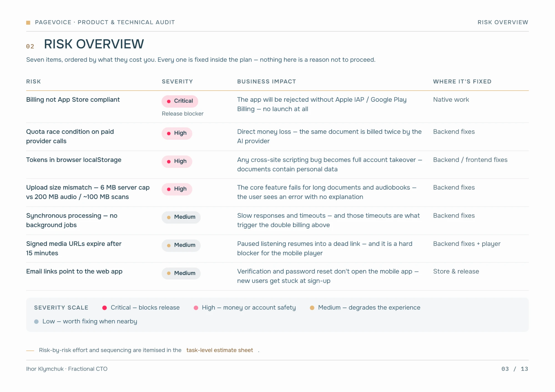Click the pink dot beside 'High – money or account safety'
555x392 pixels.
pyautogui.click(x=196, y=308)
